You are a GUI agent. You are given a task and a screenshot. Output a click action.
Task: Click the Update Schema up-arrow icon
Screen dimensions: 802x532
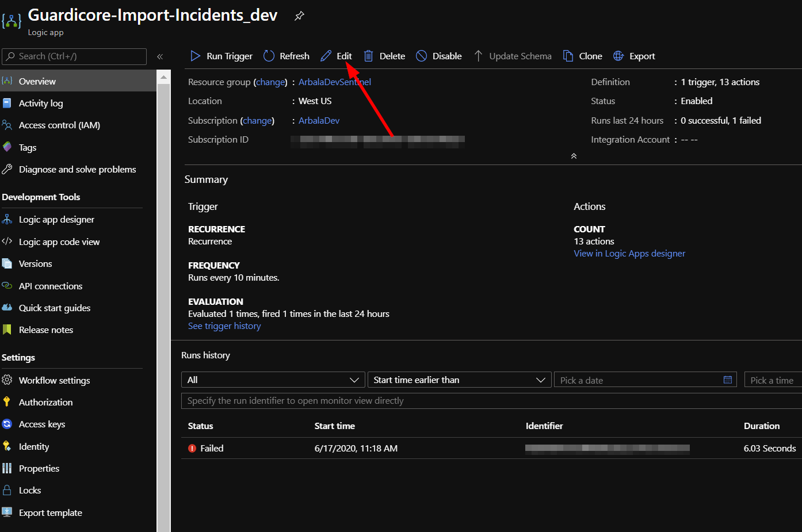478,56
